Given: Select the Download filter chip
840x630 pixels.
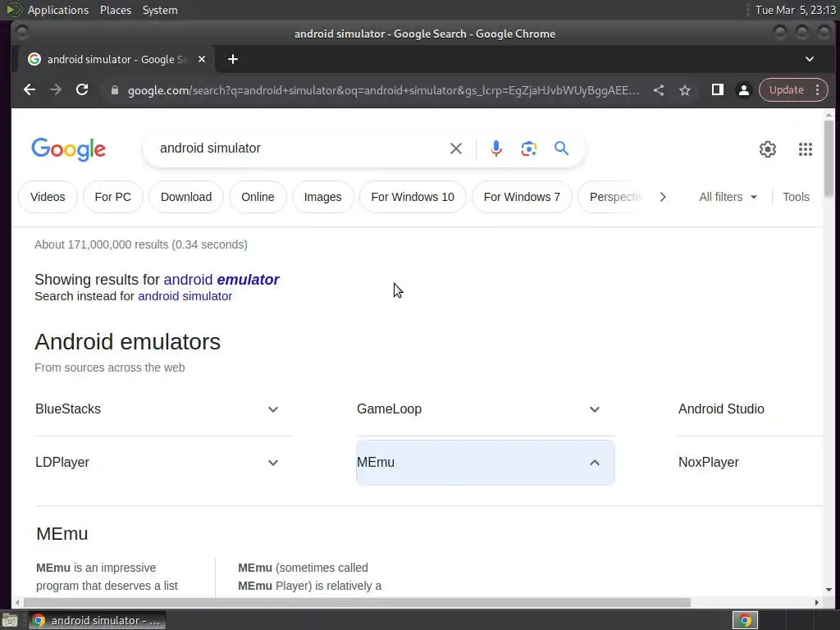Looking at the screenshot, I should (x=186, y=197).
